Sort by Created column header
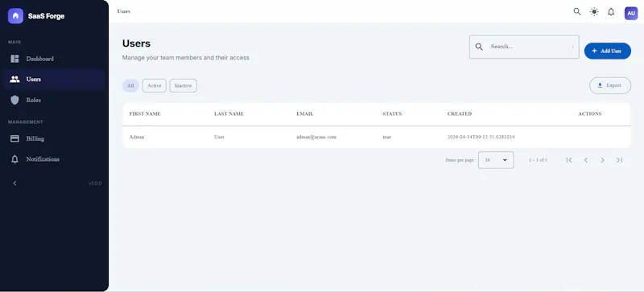Screen dimensions: 644x292 (x=460, y=113)
